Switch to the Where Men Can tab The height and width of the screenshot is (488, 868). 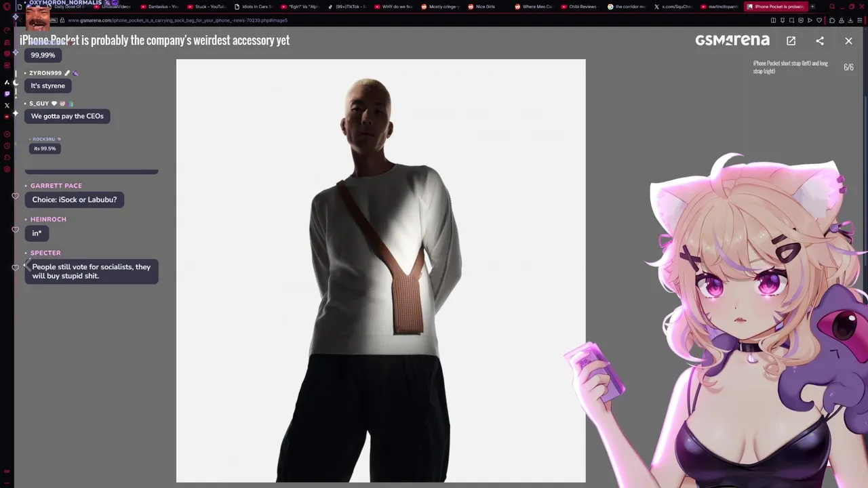(535, 7)
